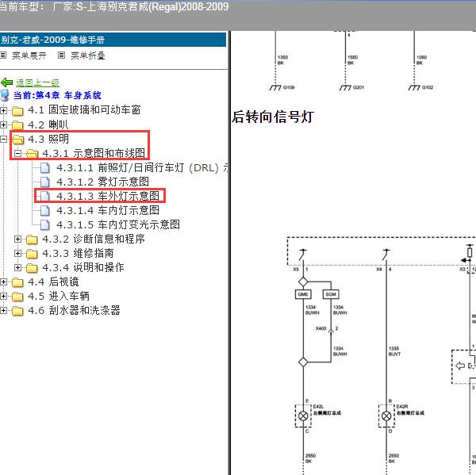The image size is (476, 475).
Task: Open 4.5 进入车辆 chapter
Action: 59,296
